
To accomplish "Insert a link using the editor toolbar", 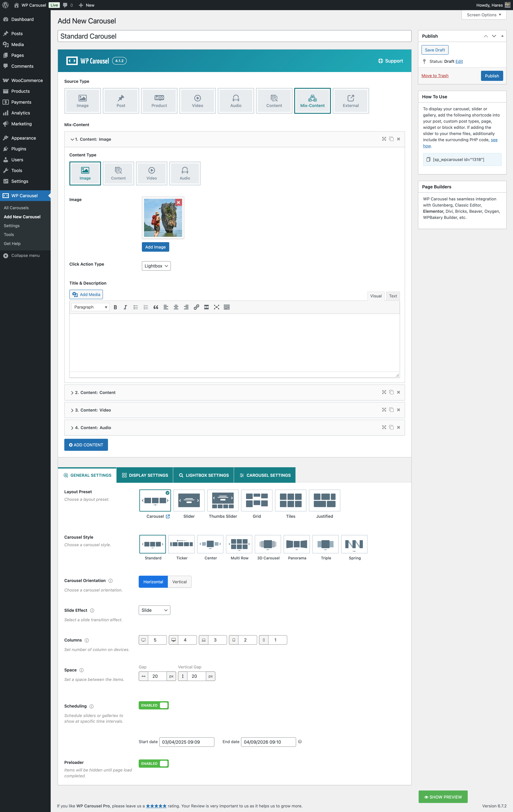I will pos(196,307).
